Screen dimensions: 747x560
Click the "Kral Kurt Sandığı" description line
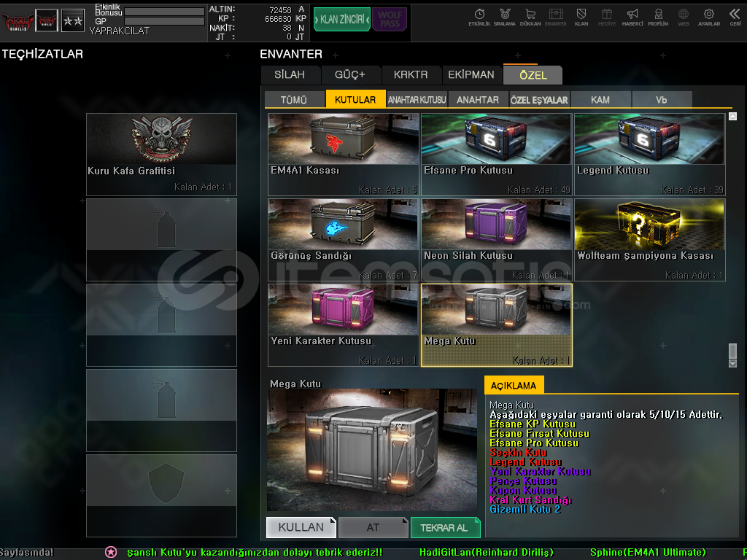tap(530, 499)
